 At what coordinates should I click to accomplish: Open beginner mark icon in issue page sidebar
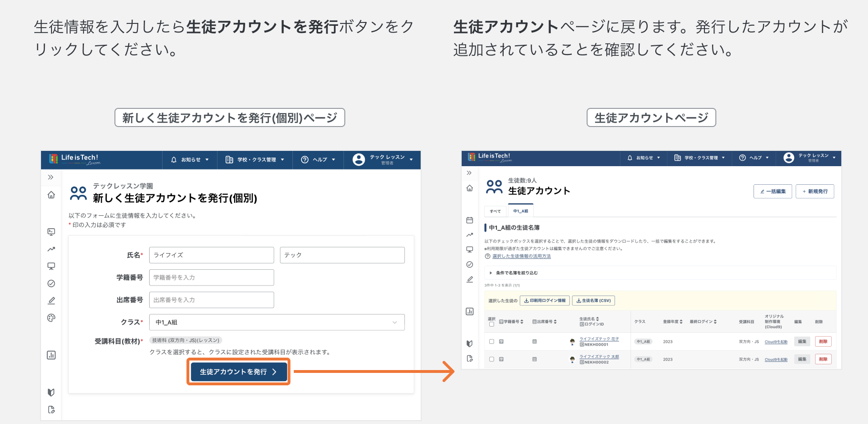pyautogui.click(x=51, y=392)
